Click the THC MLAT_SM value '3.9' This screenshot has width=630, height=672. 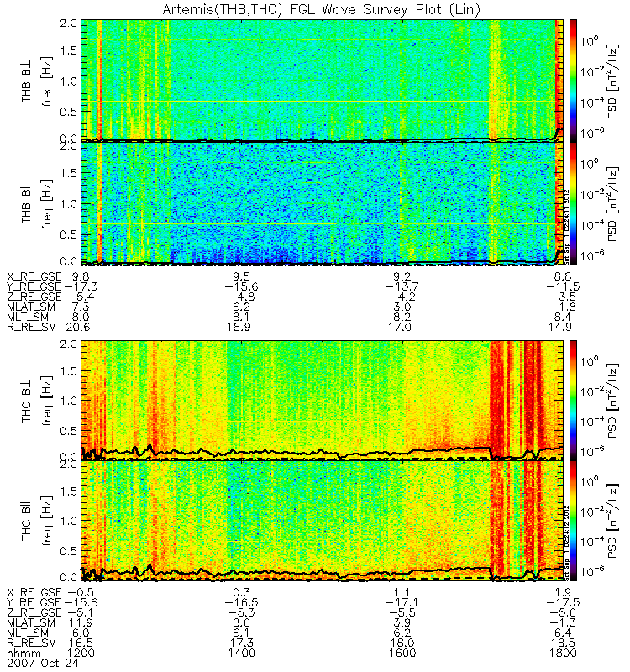(x=402, y=622)
